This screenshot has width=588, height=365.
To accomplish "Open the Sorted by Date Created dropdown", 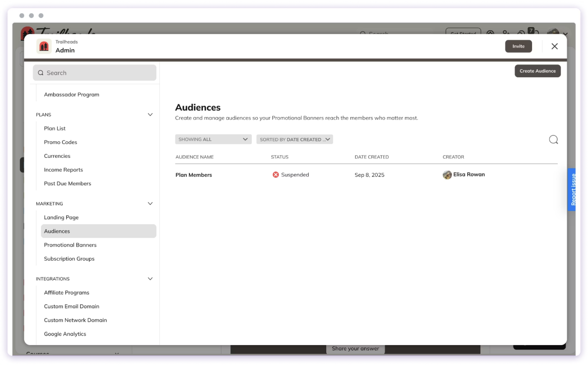I will click(294, 139).
